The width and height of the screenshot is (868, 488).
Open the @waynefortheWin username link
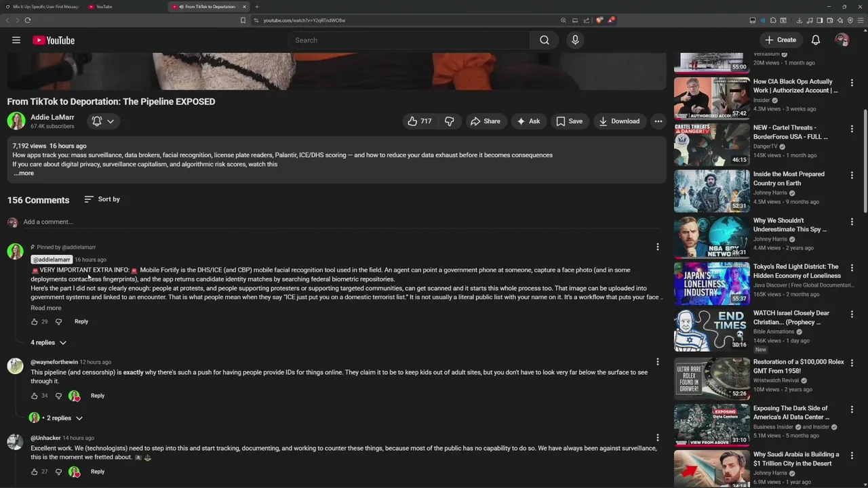click(x=54, y=362)
